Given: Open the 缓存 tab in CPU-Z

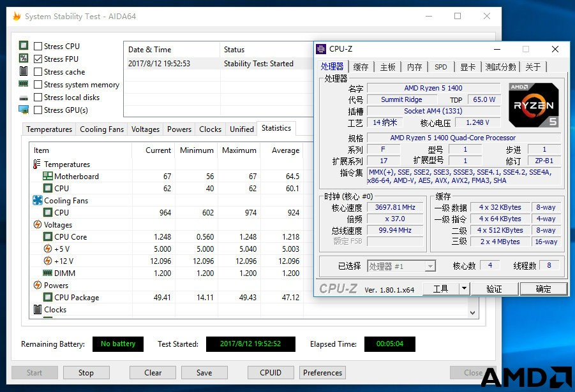Looking at the screenshot, I should [361, 67].
